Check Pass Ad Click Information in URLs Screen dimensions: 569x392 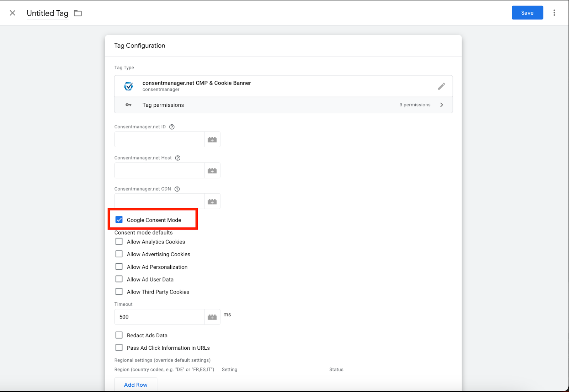[119, 348]
